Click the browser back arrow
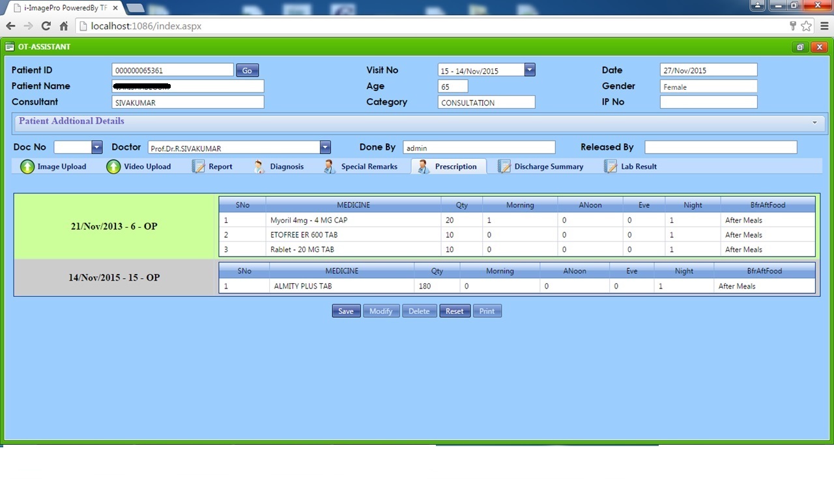Image resolution: width=834 pixels, height=504 pixels. pos(10,26)
